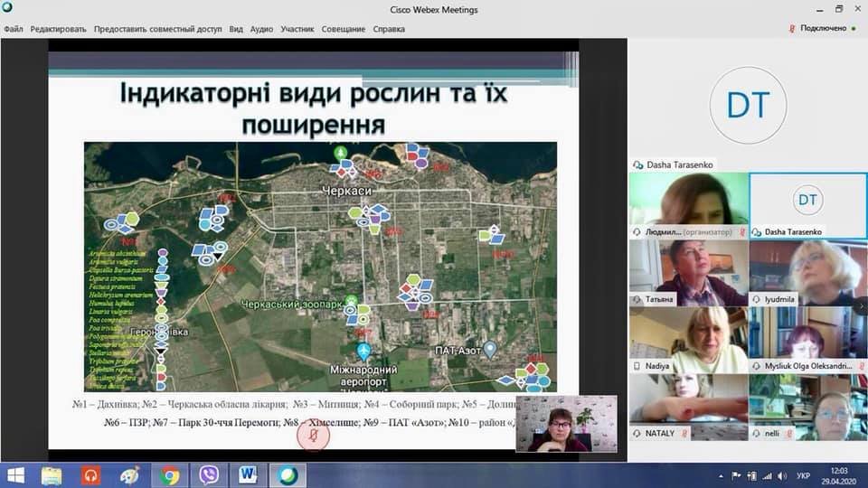Screen dimensions: 868x488
Task: Open Google Chrome from taskbar
Action: (x=169, y=475)
